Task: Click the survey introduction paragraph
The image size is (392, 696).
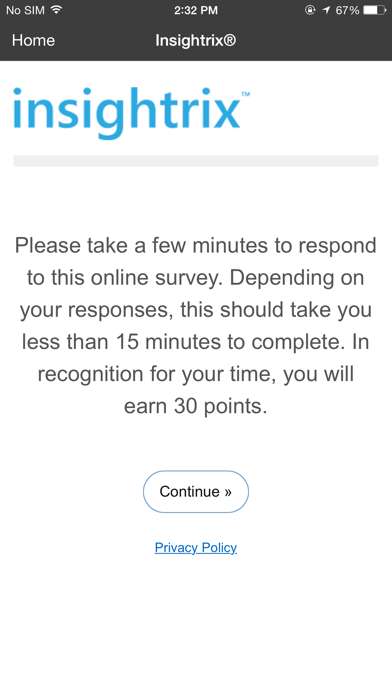Action: point(196,325)
